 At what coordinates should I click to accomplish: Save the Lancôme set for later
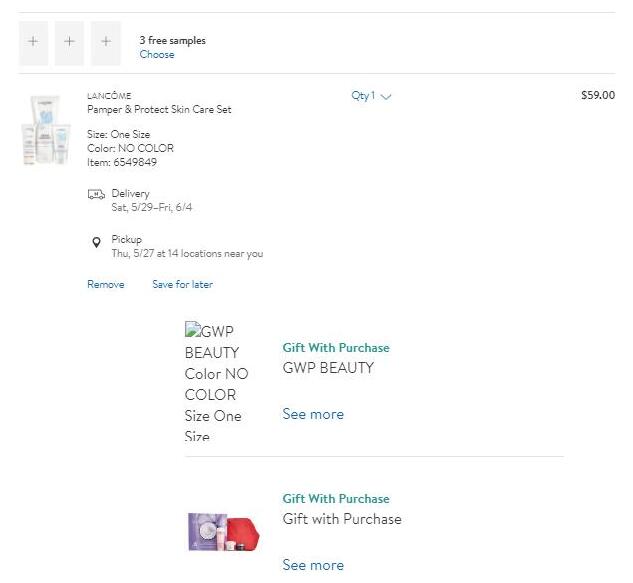[182, 284]
